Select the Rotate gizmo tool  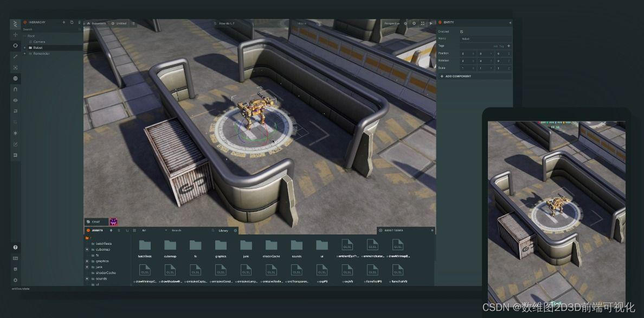pos(16,46)
